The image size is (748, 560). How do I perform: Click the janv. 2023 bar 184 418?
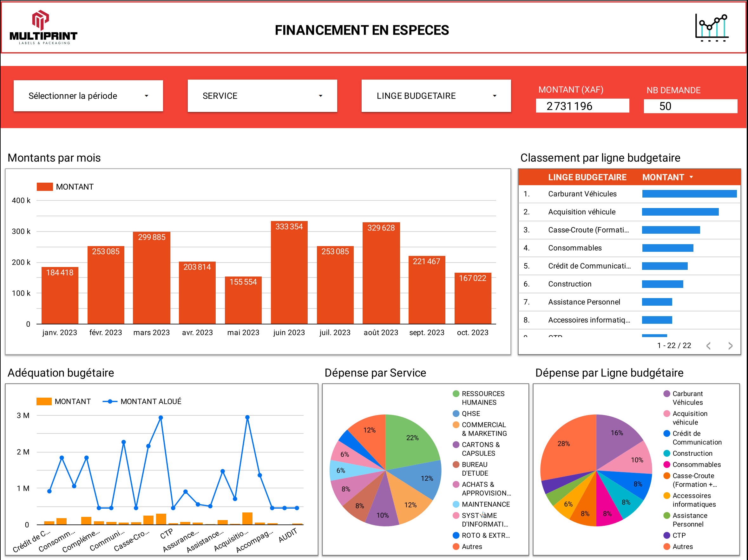pyautogui.click(x=60, y=295)
